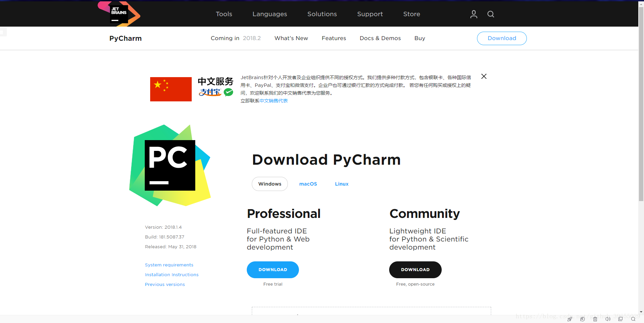The image size is (644, 323).
Task: Select the macOS platform tab
Action: click(x=308, y=184)
